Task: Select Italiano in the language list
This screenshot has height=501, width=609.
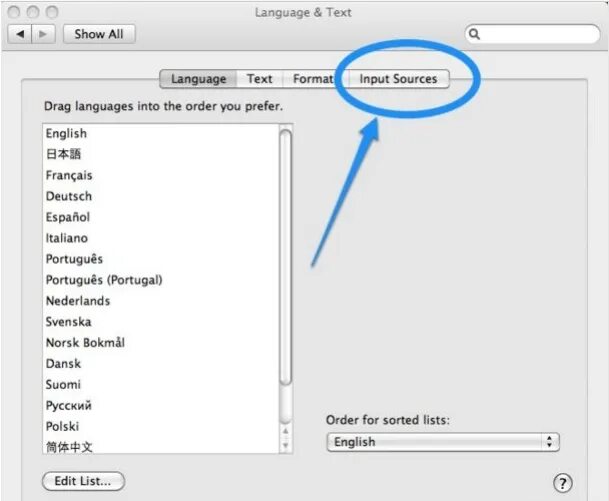Action: point(161,238)
